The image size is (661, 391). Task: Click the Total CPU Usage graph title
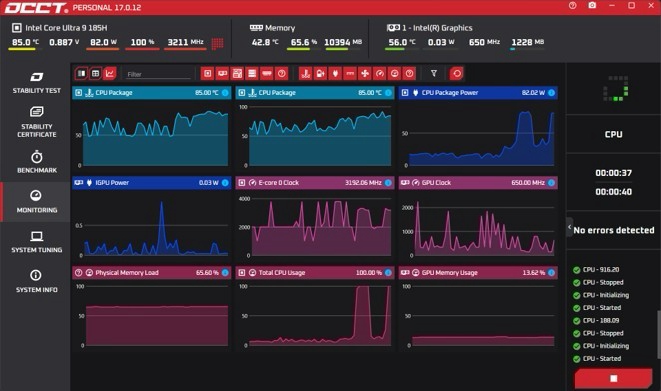(x=282, y=273)
